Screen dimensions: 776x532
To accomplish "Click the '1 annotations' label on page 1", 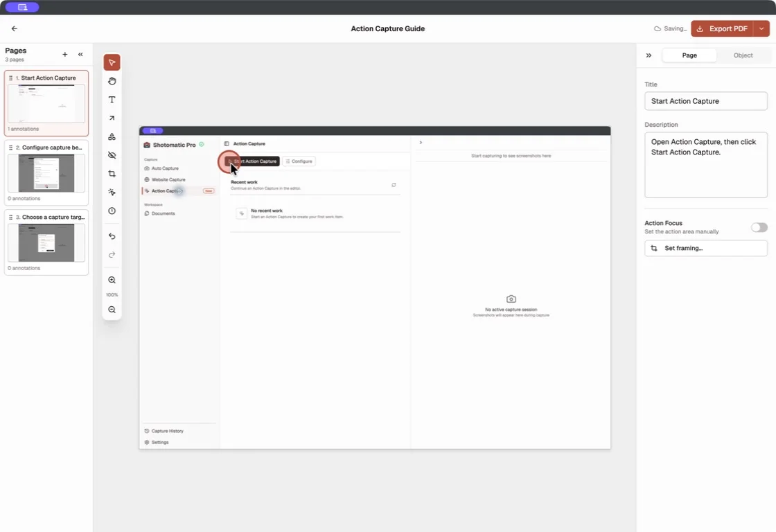I will click(x=24, y=129).
